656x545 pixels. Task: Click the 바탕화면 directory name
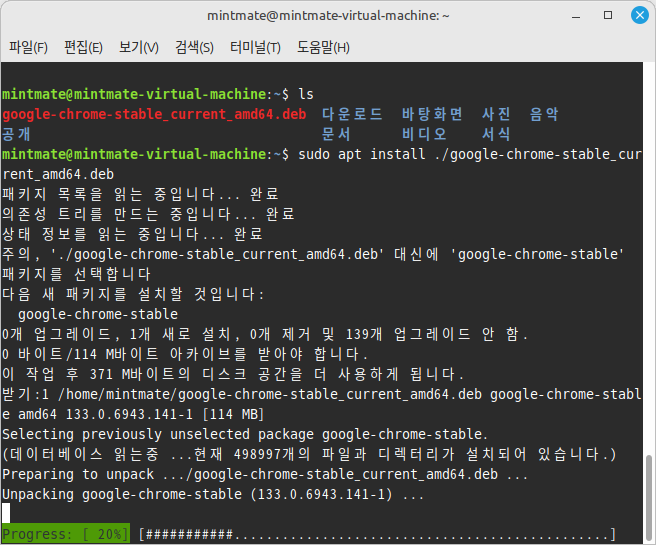click(432, 114)
